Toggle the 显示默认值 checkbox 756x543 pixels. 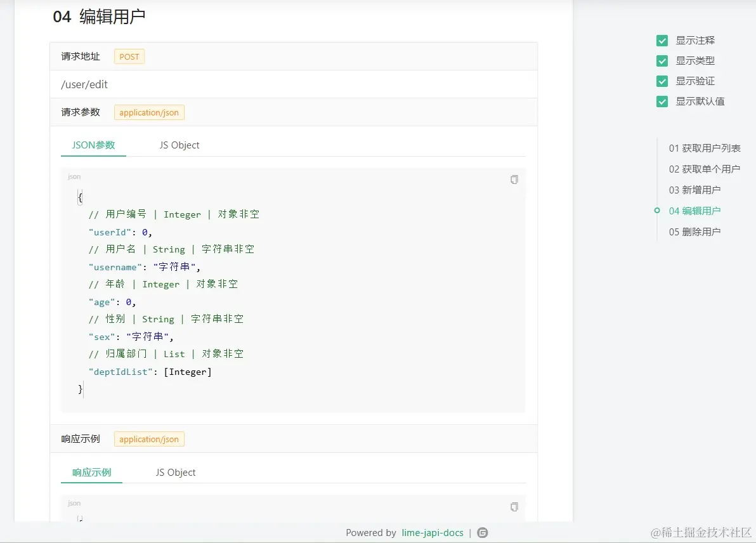click(662, 101)
